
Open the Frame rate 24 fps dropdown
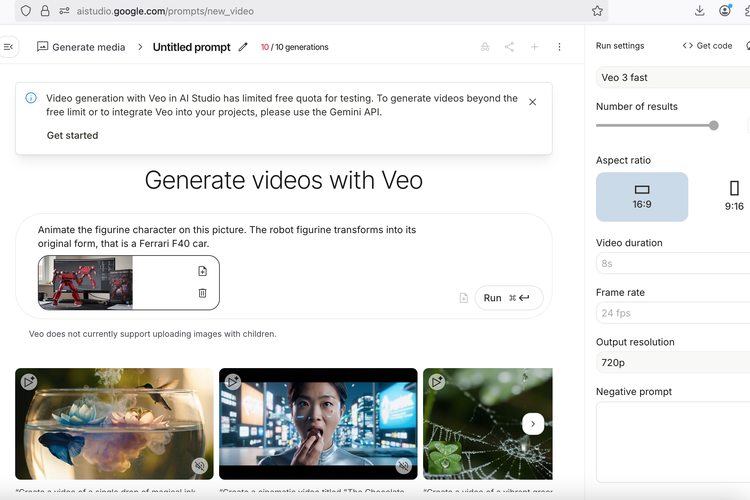[x=673, y=313]
